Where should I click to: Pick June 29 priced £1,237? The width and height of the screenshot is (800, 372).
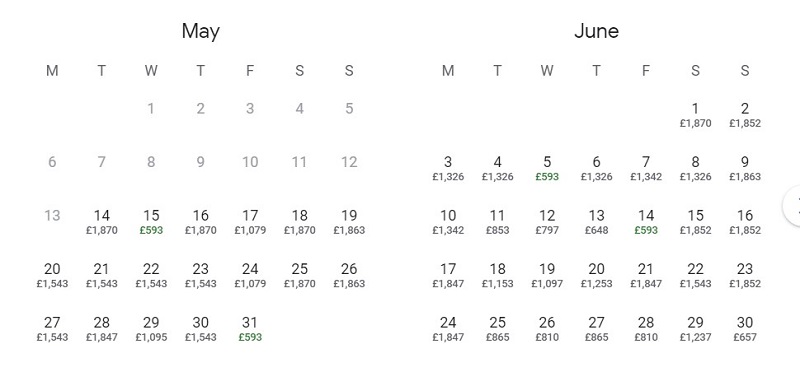(x=695, y=329)
